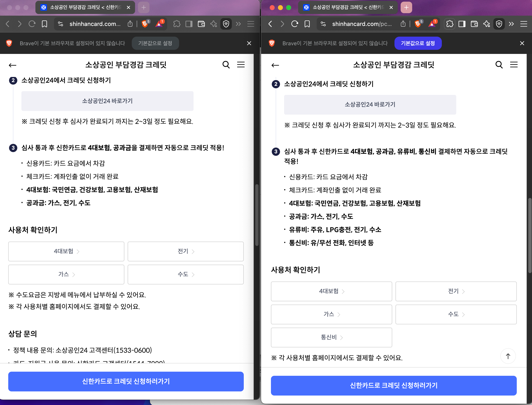
Task: Click the bookmark icon in right window
Action: coord(307,24)
